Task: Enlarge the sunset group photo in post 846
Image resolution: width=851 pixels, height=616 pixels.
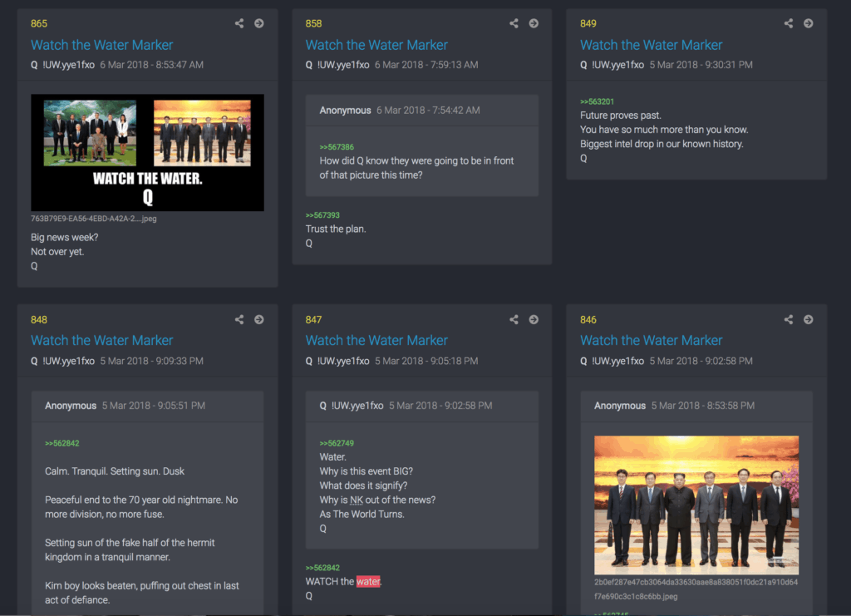Action: click(x=696, y=505)
